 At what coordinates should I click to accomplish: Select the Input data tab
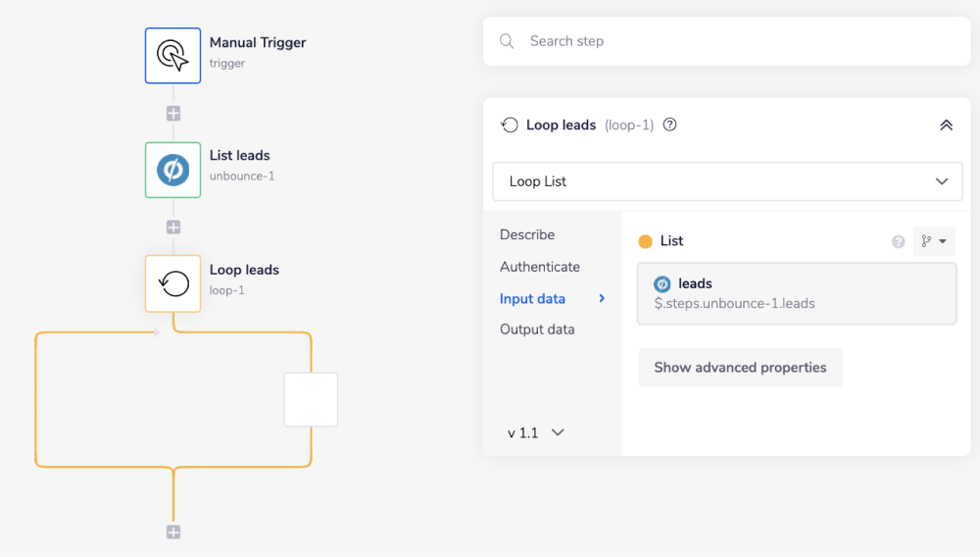point(532,298)
